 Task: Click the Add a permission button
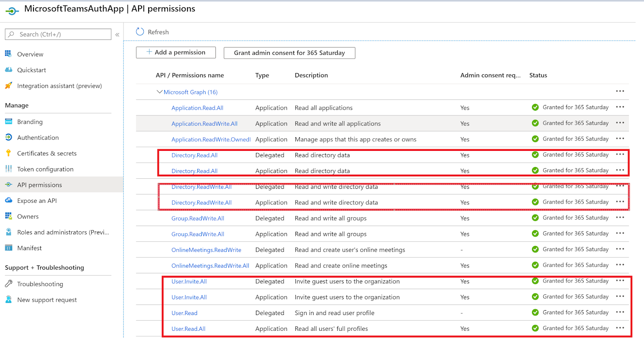(x=176, y=52)
